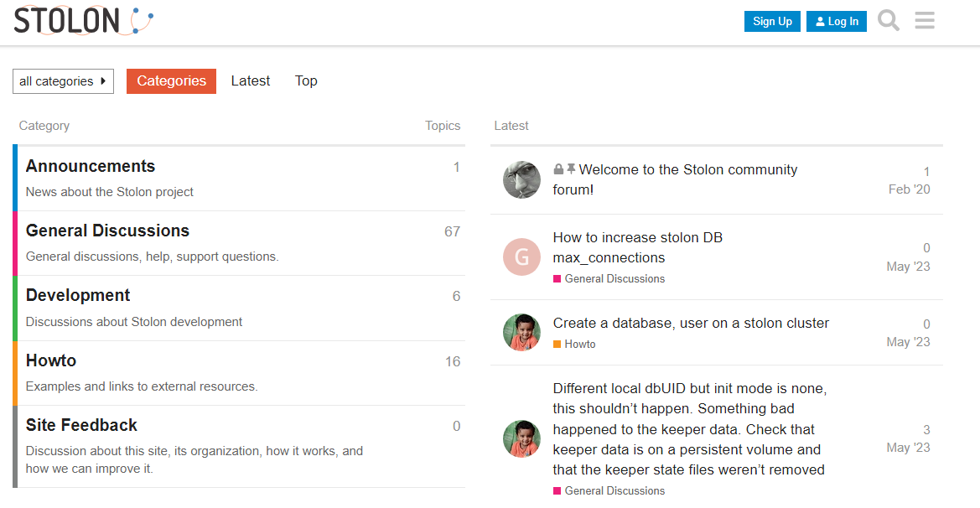
Task: Click the G avatar of the max_connections topic
Action: 521,257
